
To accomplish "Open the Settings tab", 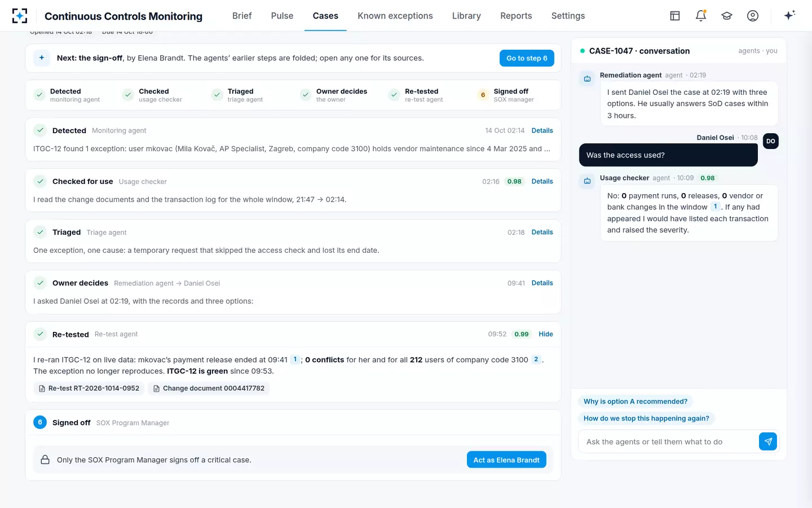I will point(568,16).
